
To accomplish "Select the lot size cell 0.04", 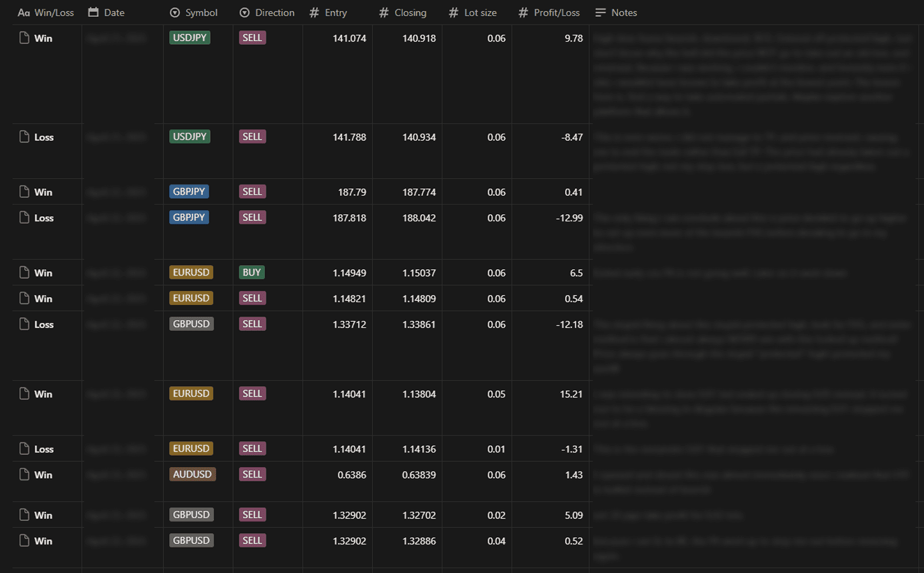I will pyautogui.click(x=497, y=542).
